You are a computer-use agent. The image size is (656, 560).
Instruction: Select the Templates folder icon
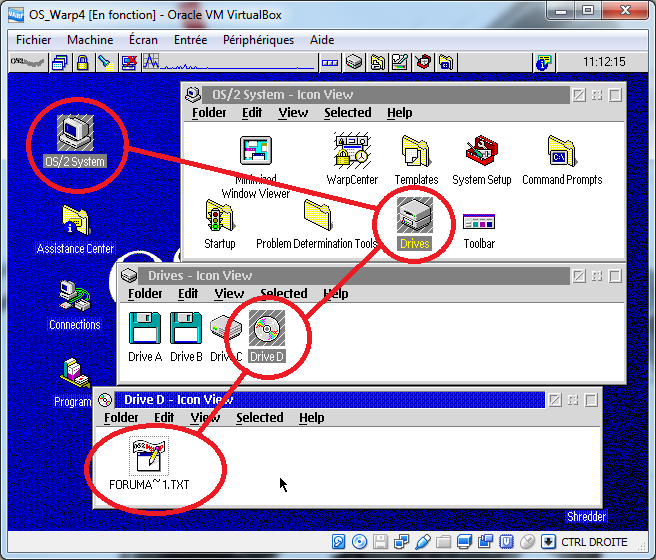(416, 160)
